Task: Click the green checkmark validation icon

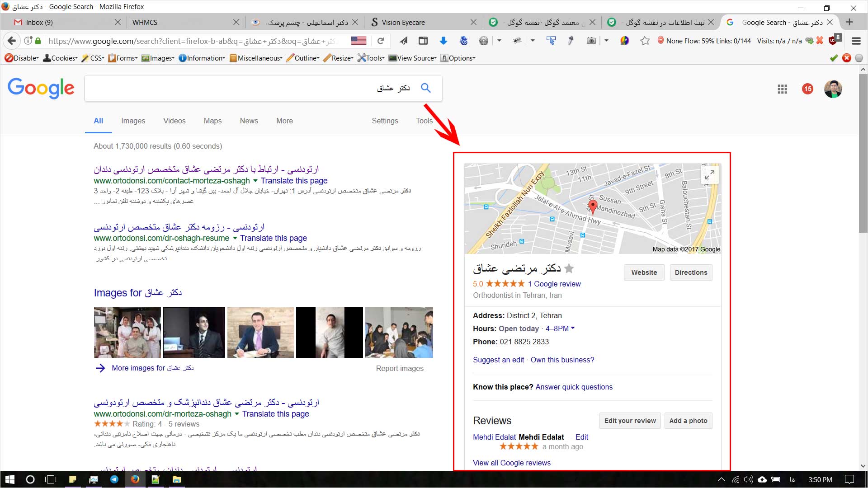Action: [834, 58]
